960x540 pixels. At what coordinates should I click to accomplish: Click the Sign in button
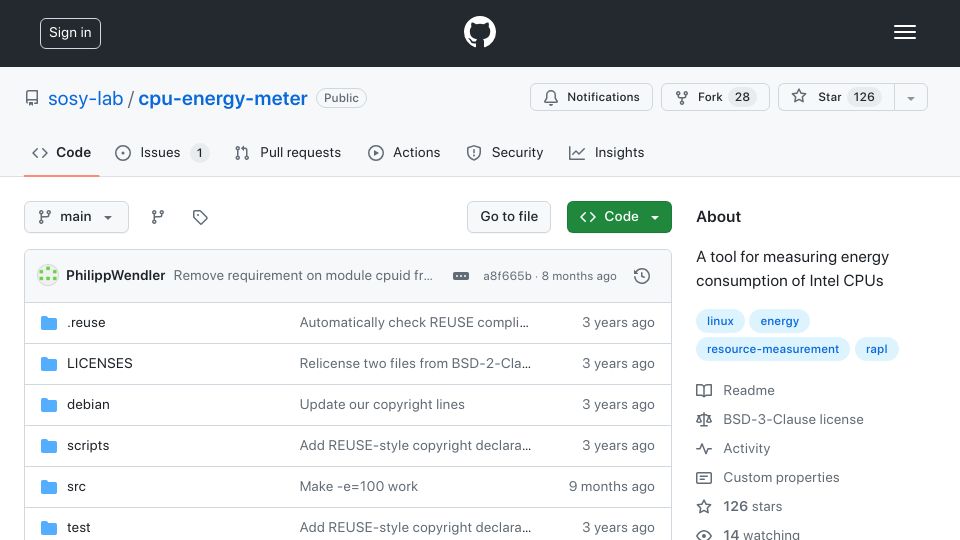point(70,33)
